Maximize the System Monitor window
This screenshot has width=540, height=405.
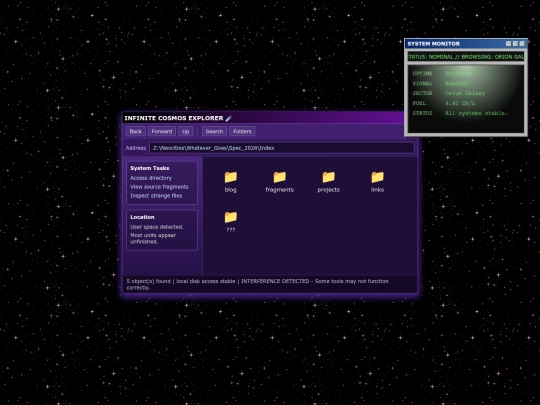click(x=515, y=44)
